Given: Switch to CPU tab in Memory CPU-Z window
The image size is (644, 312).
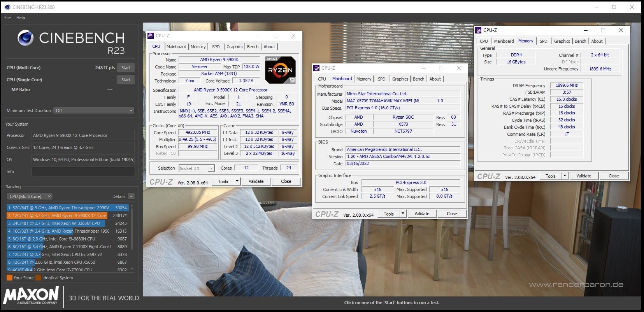Looking at the screenshot, I should point(484,41).
